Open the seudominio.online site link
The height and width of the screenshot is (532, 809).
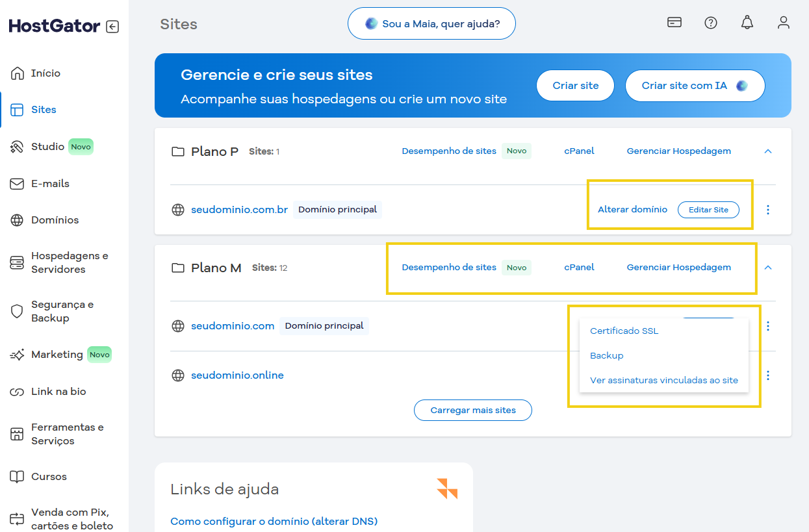[x=237, y=375]
